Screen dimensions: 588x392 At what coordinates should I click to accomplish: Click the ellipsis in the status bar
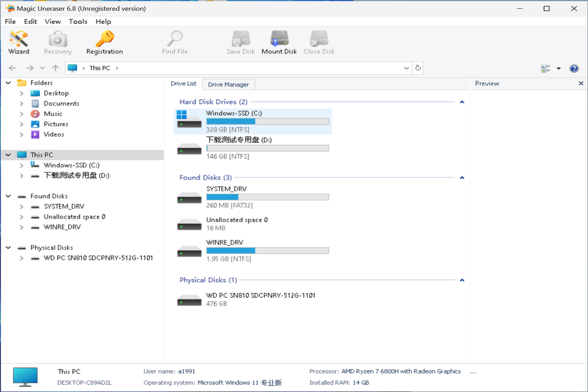(473, 372)
